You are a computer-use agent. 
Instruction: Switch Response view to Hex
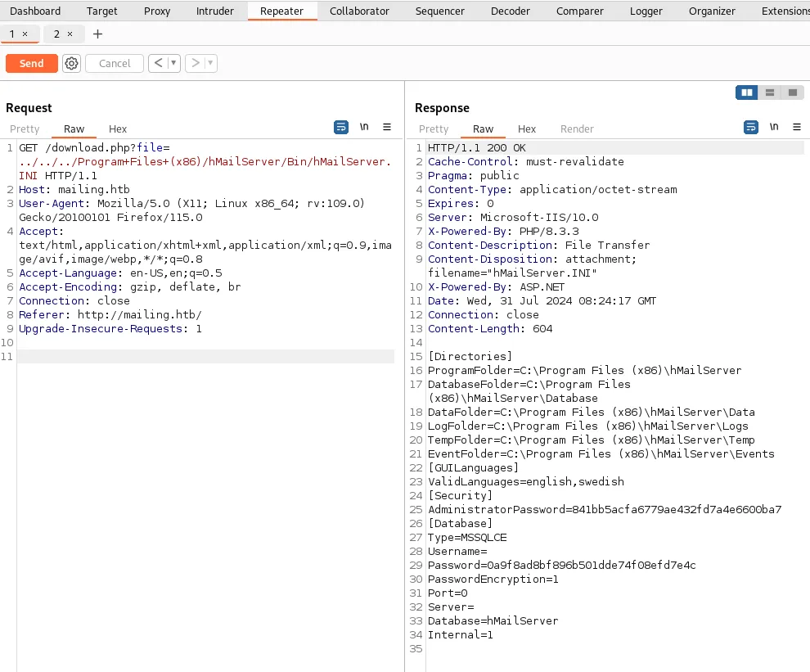527,129
